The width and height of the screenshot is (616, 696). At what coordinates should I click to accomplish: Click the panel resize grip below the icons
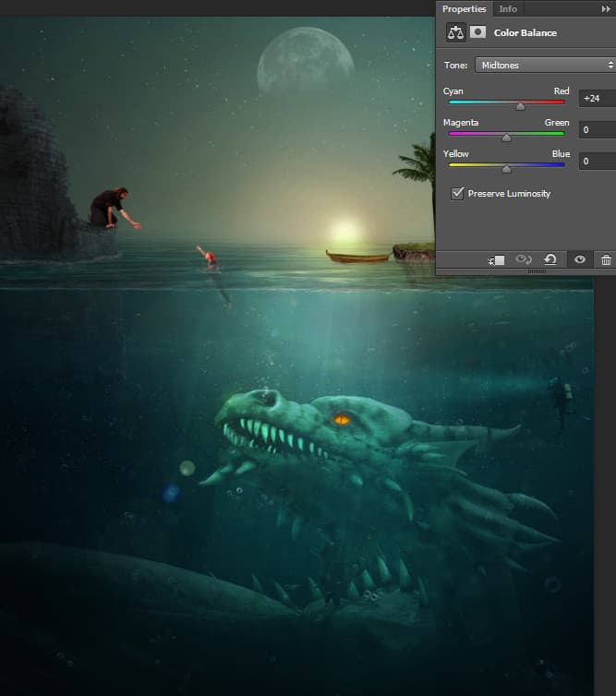(x=537, y=271)
